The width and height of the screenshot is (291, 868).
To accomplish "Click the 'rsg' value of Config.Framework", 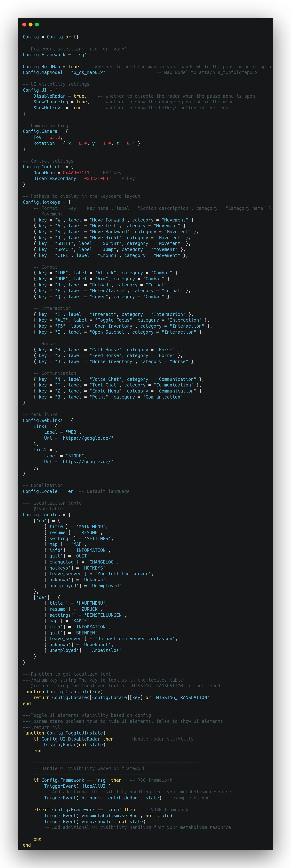I will (x=80, y=55).
